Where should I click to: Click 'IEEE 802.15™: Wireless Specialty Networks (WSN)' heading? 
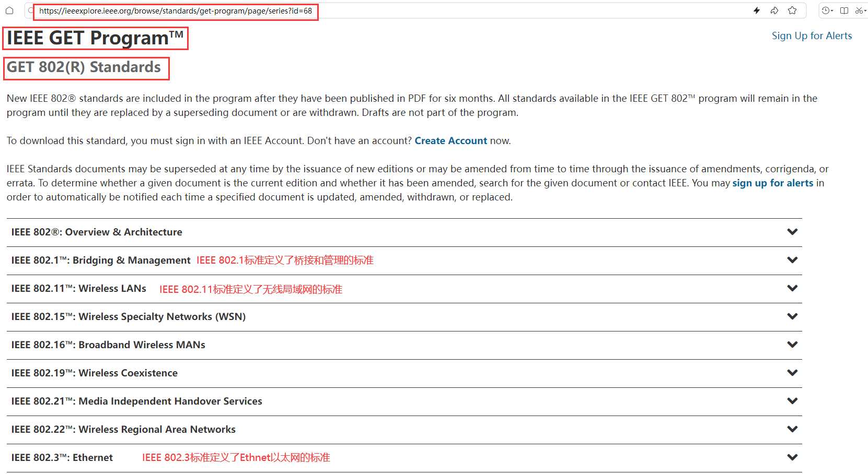(129, 316)
